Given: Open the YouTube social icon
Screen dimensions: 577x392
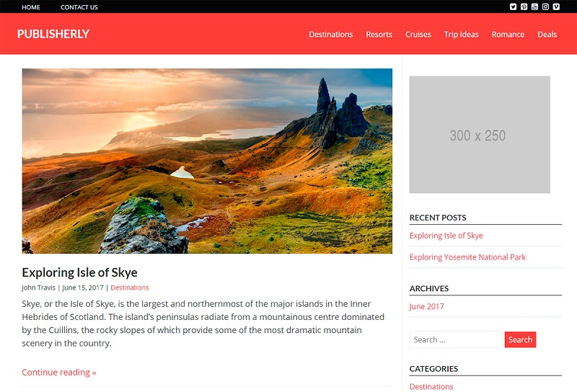Looking at the screenshot, I should click(534, 6).
